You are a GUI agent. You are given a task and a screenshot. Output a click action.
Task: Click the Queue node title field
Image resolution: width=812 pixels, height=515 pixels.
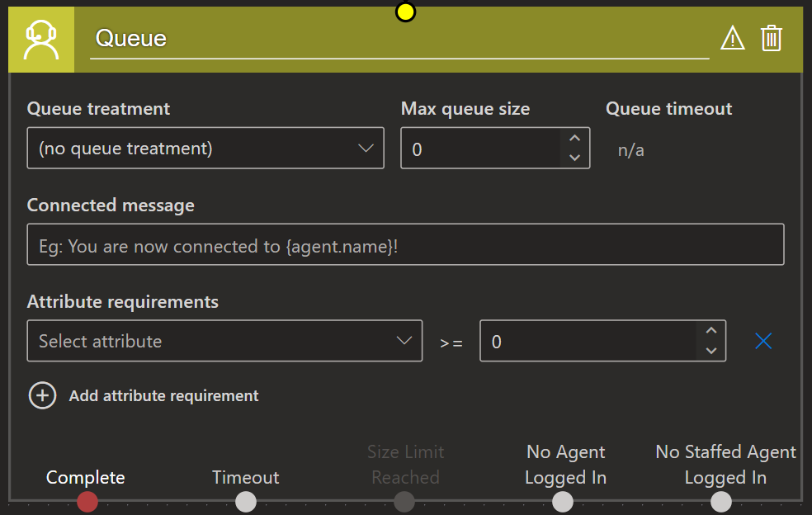[399, 39]
